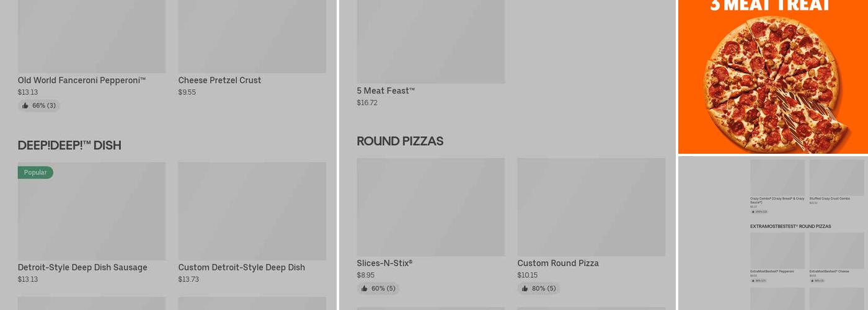Screen dimensions: 868x310
Task: Open the 5 Meat Feast image
Action: (x=430, y=42)
